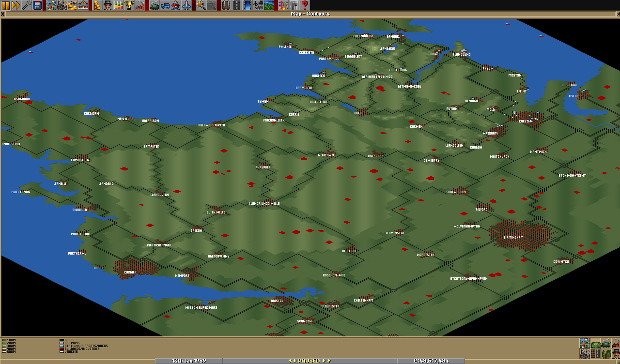Click the Aberystwyth town label
This screenshot has height=364, width=620.
pos(212,125)
